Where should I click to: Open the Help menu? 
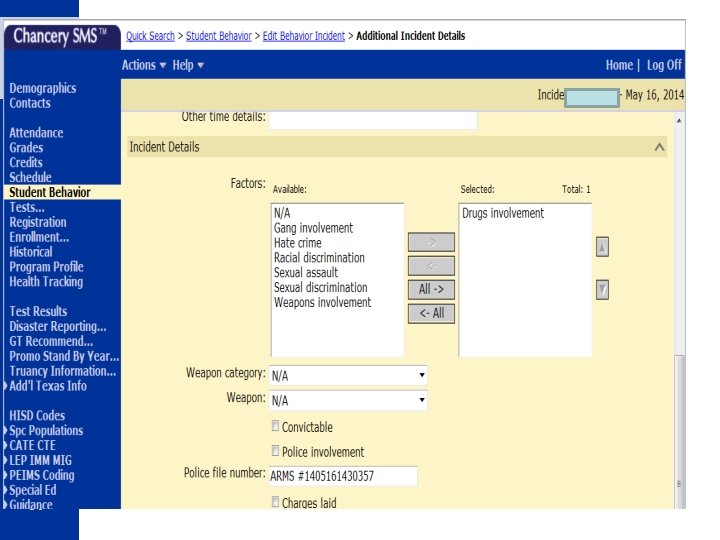click(188, 65)
